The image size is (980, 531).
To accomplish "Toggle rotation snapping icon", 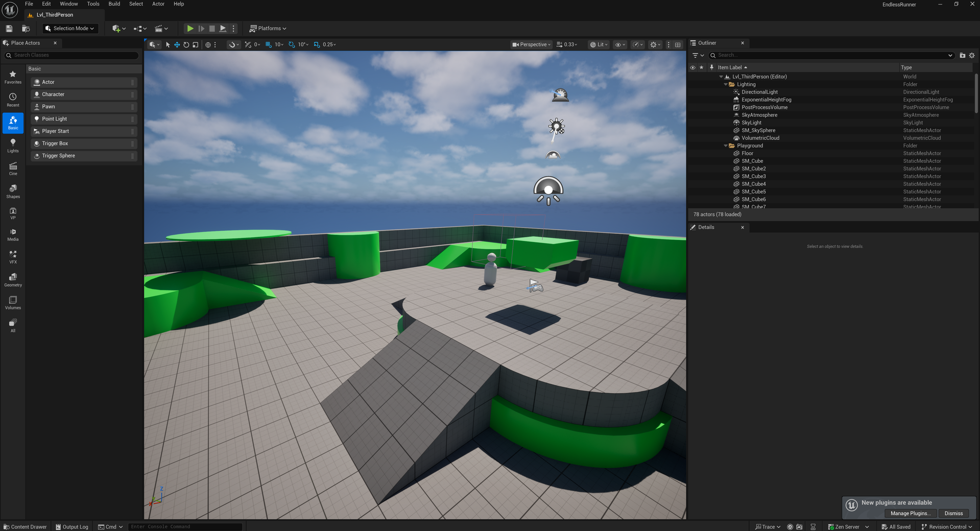I will click(292, 44).
